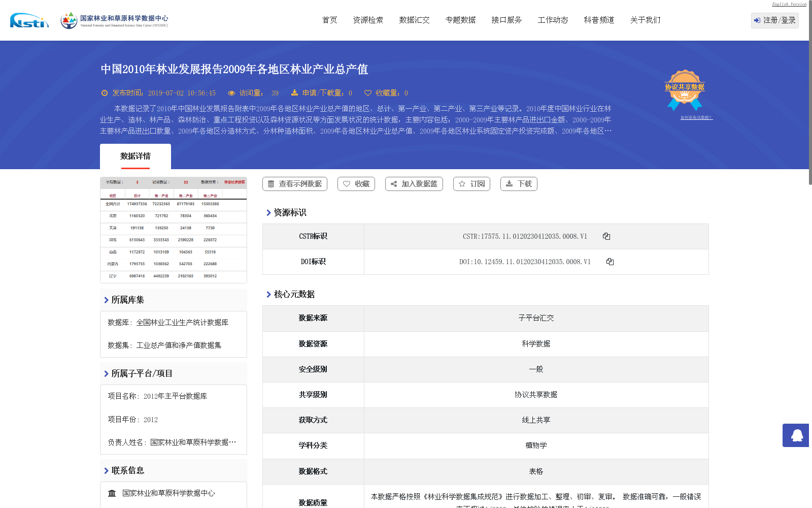812x508 pixels.
Task: Click the 子平台汇交 value cell
Action: click(536, 318)
